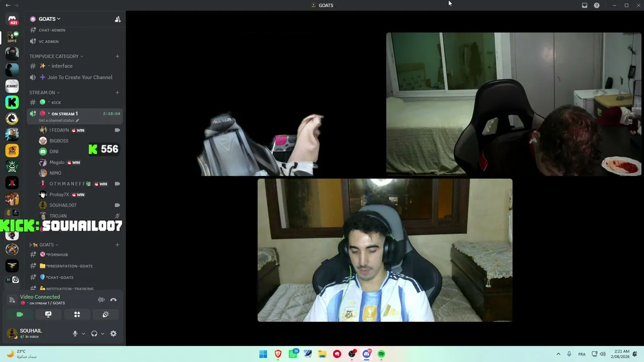This screenshot has height=362, width=644.
Task: Click the Video Connected status text
Action: point(40,297)
